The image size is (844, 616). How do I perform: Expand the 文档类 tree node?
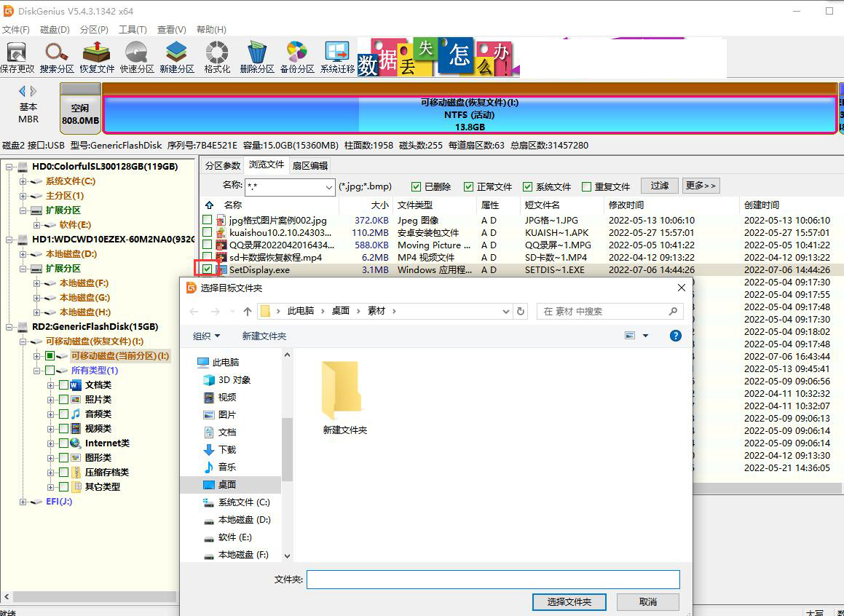click(51, 385)
